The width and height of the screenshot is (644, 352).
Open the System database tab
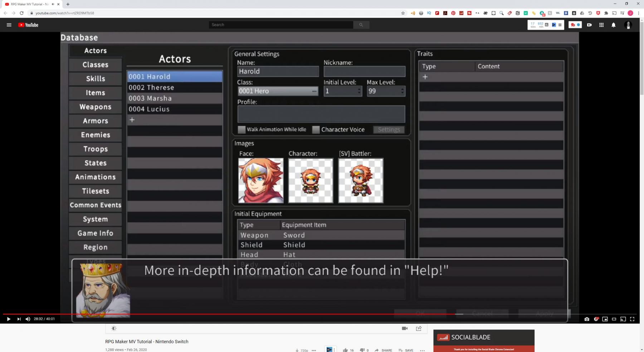pyautogui.click(x=96, y=219)
